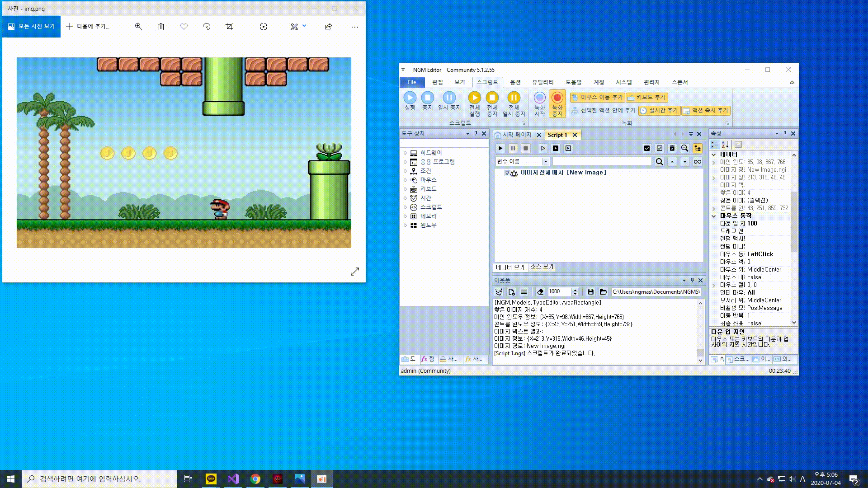Click the search button next to variable field

point(660,162)
